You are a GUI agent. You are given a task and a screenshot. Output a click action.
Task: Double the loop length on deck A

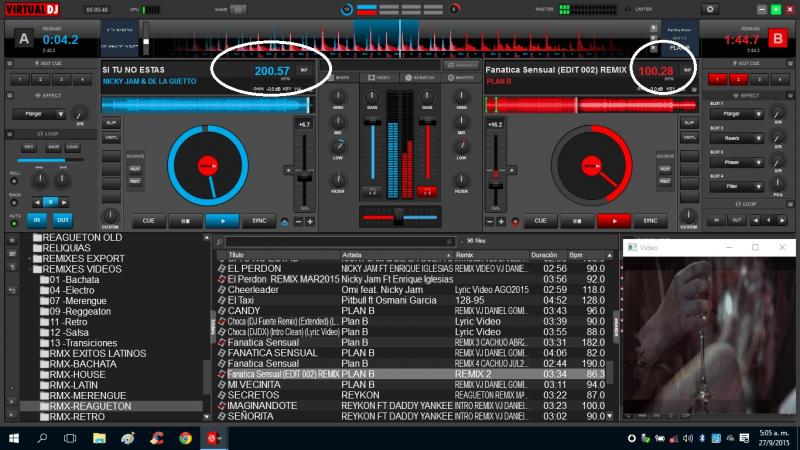(x=64, y=203)
